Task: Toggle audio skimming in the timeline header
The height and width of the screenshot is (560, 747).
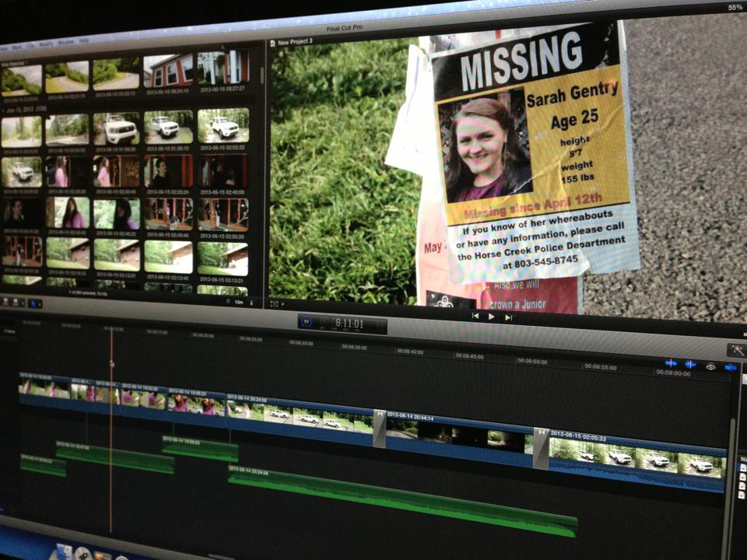Action: tap(690, 364)
